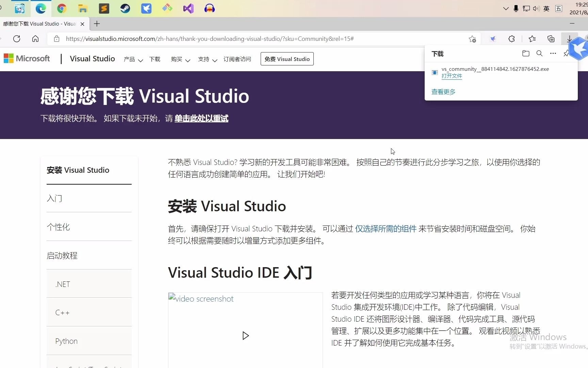588x368 pixels.
Task: Click 单击此处以重试 to retry download
Action: (201, 119)
